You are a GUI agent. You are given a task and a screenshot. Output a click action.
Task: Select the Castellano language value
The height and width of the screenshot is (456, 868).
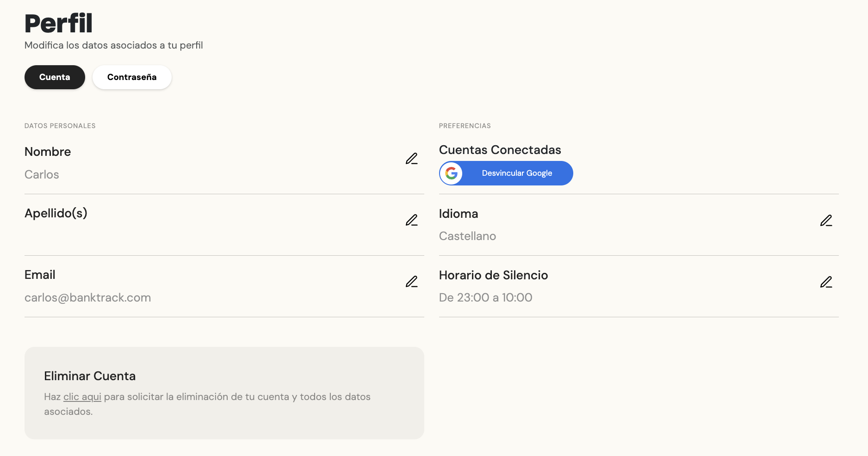tap(467, 236)
